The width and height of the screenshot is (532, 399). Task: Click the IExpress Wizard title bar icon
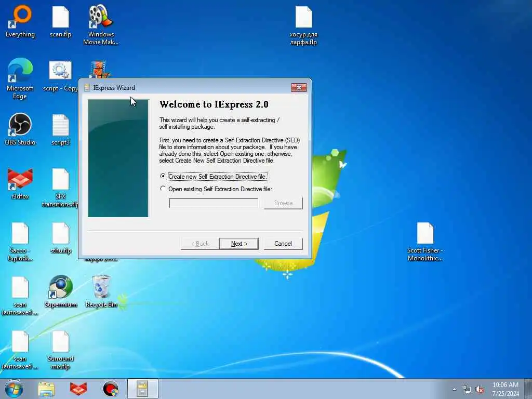tap(87, 87)
